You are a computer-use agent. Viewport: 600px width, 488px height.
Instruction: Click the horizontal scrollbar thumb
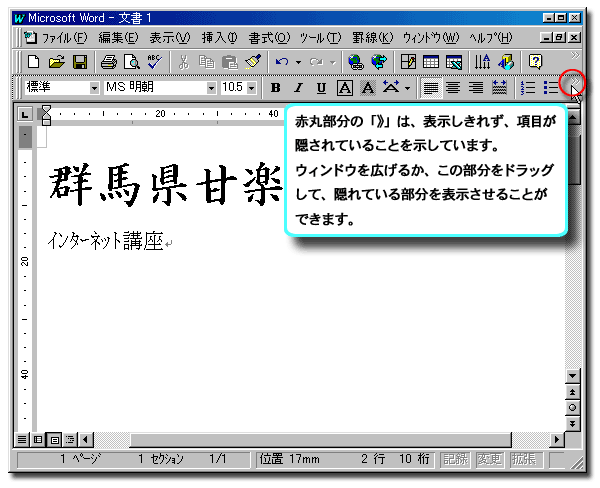click(321, 440)
